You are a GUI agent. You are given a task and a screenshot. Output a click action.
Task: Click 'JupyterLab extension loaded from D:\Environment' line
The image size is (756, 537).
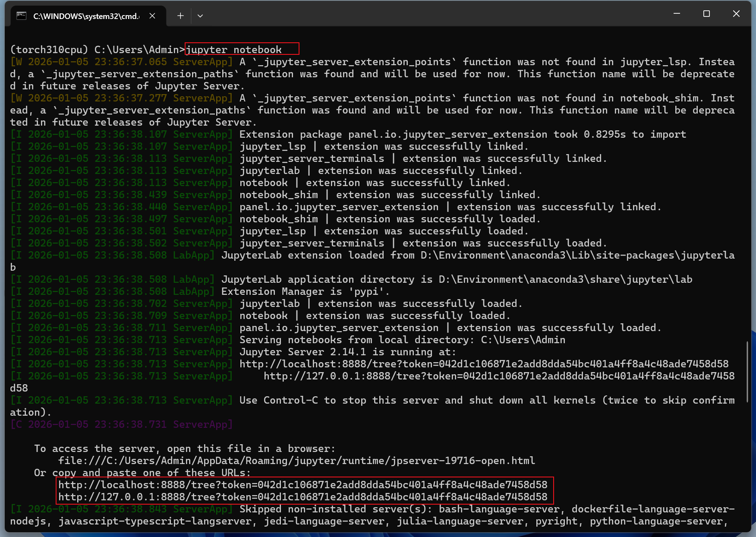coord(372,261)
